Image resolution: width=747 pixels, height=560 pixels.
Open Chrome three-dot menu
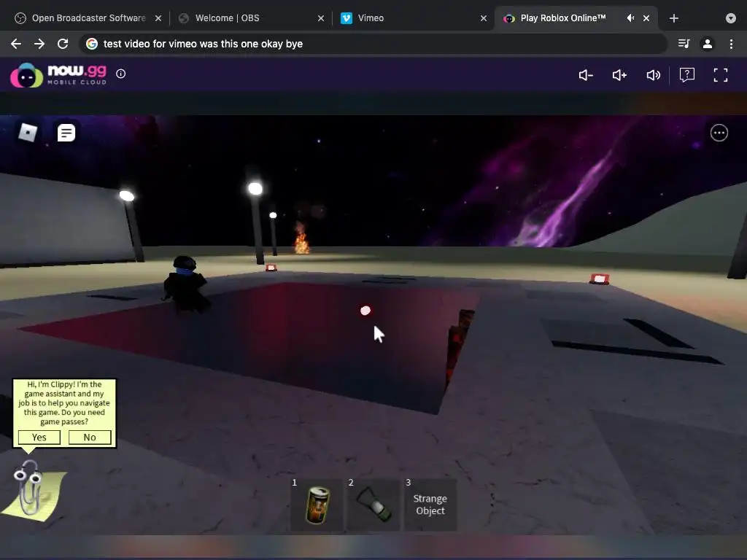[x=731, y=44]
